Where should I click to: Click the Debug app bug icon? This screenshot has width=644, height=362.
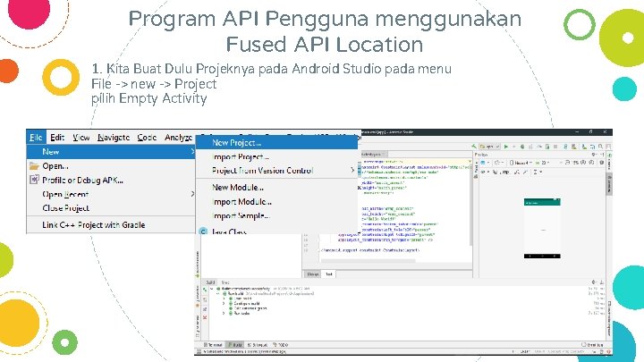522,147
